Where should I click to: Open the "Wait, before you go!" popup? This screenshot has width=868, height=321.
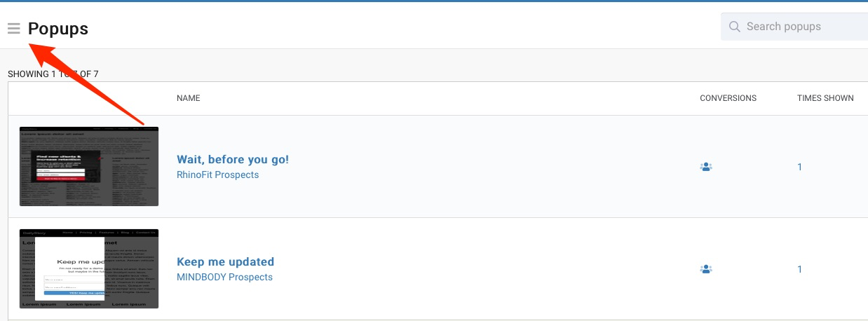click(233, 159)
